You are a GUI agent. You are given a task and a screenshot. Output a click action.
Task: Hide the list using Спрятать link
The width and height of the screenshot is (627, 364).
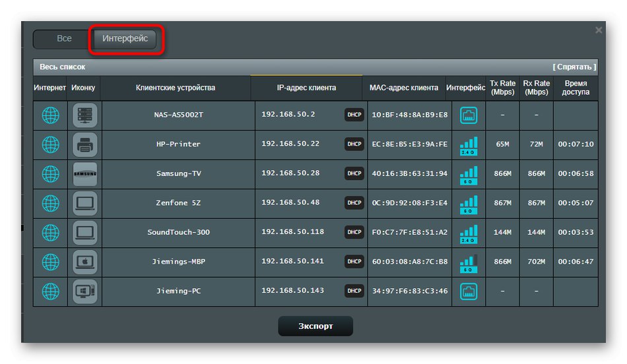tap(574, 67)
